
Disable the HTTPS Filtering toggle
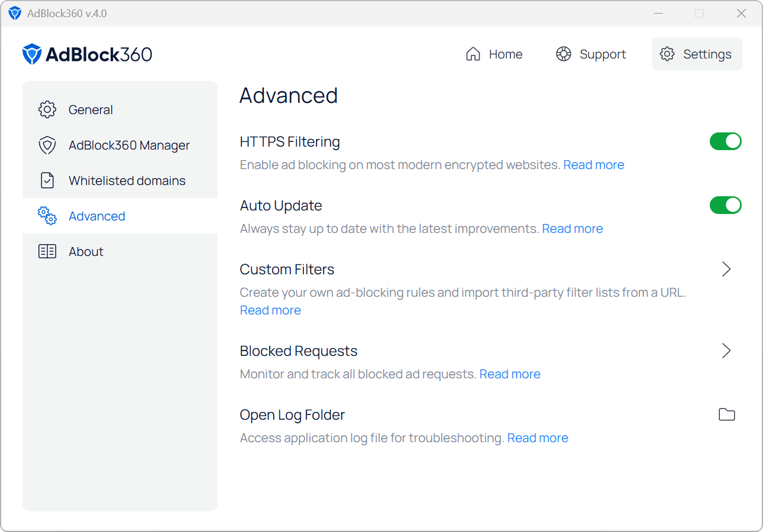pos(725,142)
